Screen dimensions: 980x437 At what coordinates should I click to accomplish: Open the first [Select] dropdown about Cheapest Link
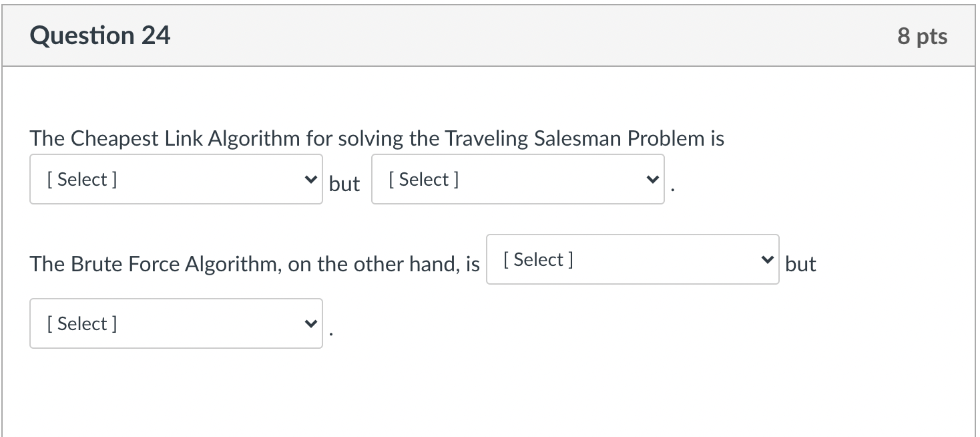(x=176, y=178)
